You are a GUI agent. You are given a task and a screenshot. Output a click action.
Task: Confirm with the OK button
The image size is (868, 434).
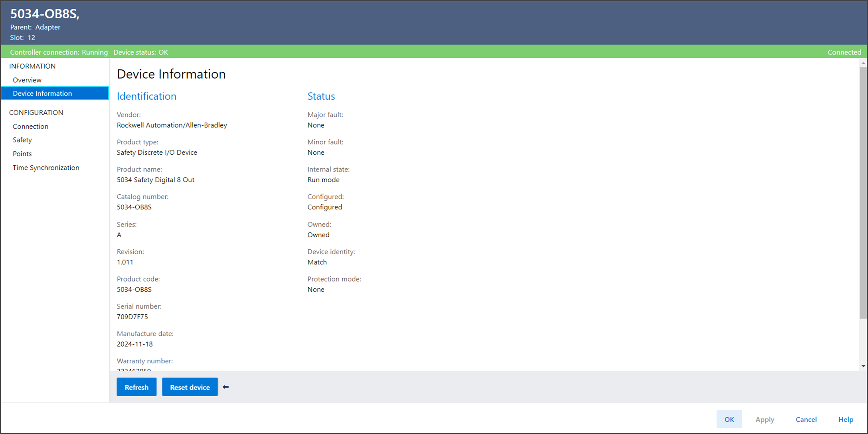pyautogui.click(x=729, y=419)
